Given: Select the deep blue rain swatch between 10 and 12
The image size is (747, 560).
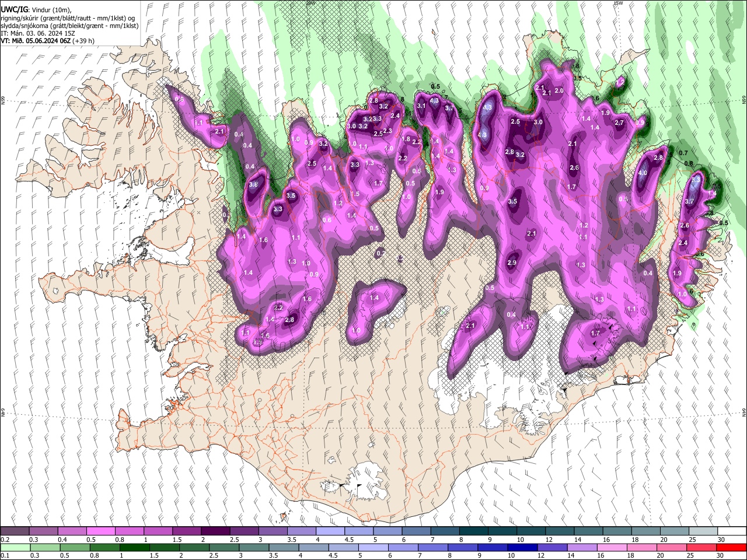Looking at the screenshot, I should (521, 548).
